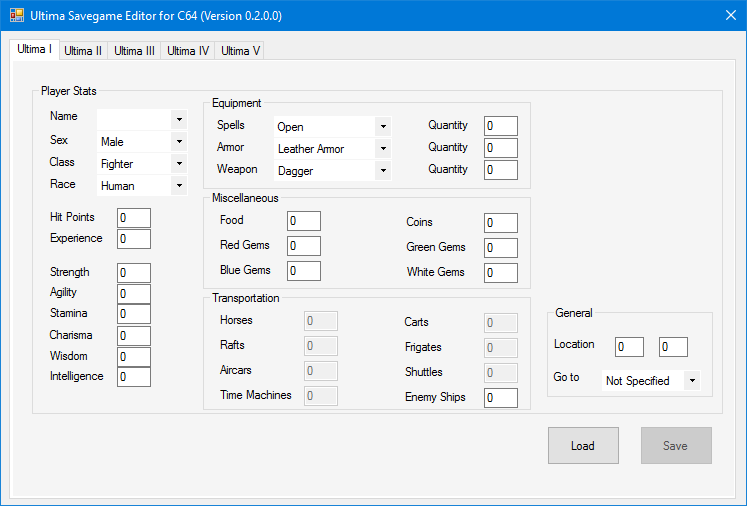Expand the Armor dropdown showing Leather Armor

(333, 149)
